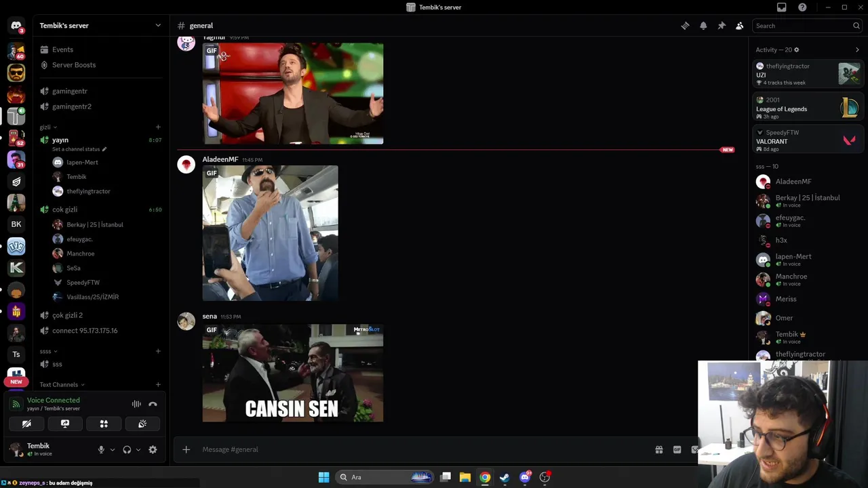Viewport: 868px width, 488px height.
Task: Open Discord direct messages home icon
Action: [16, 26]
